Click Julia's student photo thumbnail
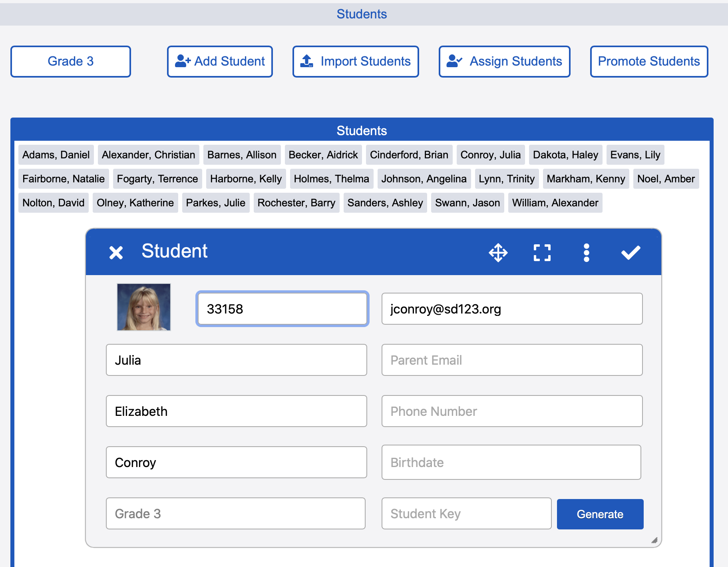The image size is (728, 567). pyautogui.click(x=143, y=307)
